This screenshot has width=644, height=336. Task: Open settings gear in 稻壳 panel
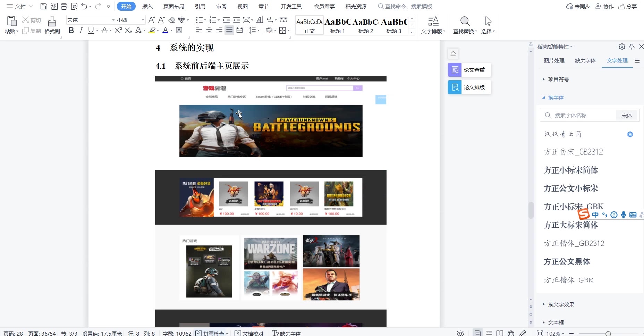point(622,47)
